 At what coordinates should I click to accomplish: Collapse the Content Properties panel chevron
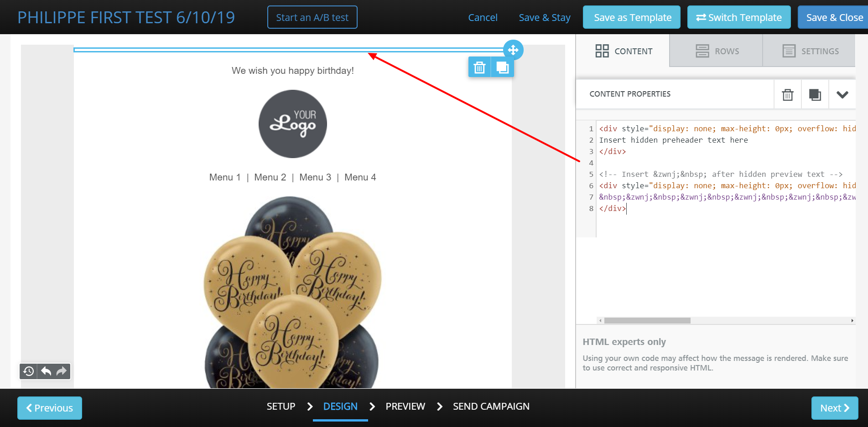pos(842,94)
